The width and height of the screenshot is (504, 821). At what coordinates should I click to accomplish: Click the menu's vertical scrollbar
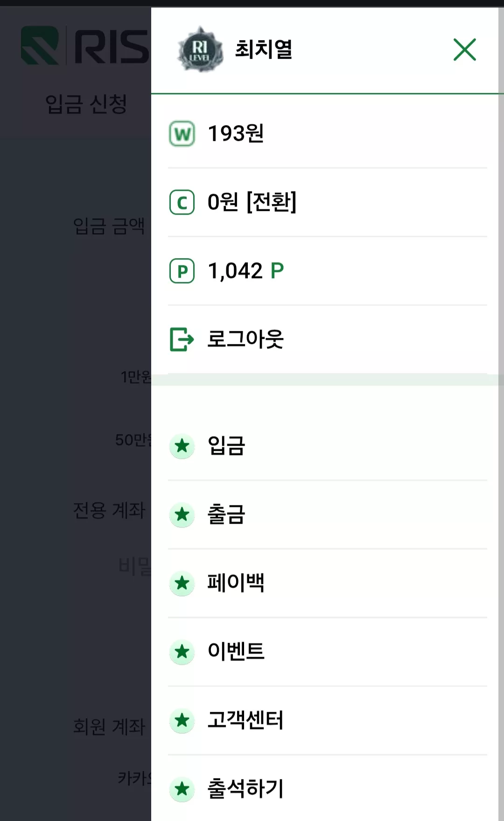tap(501, 411)
